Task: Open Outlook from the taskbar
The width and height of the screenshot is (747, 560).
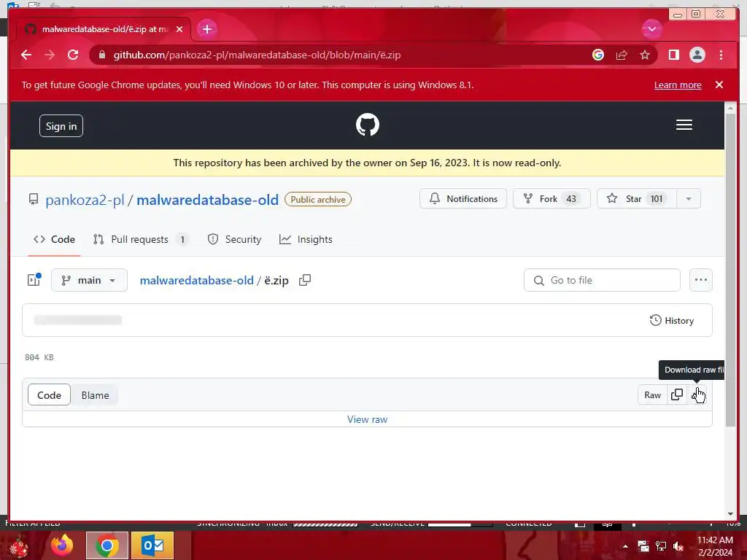Action: pos(152,545)
